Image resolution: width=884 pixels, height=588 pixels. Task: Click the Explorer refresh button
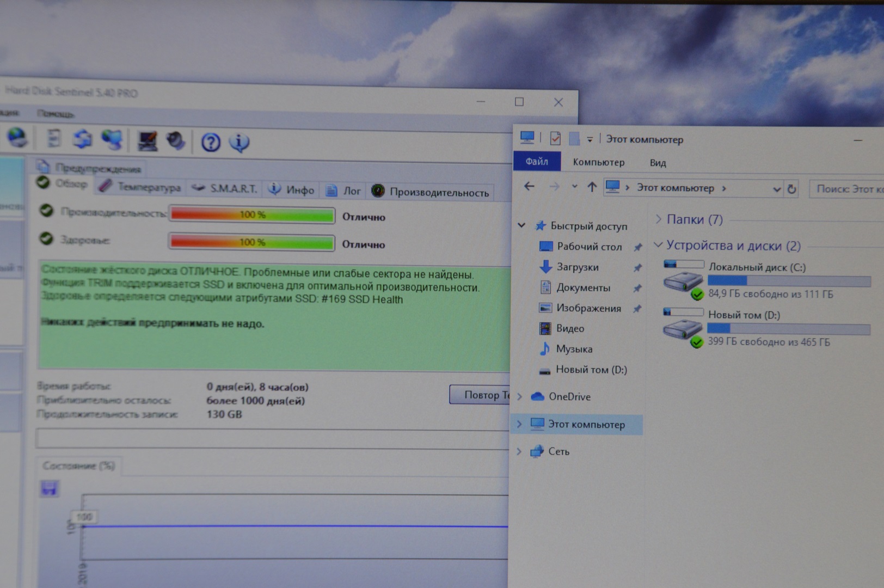coord(791,189)
